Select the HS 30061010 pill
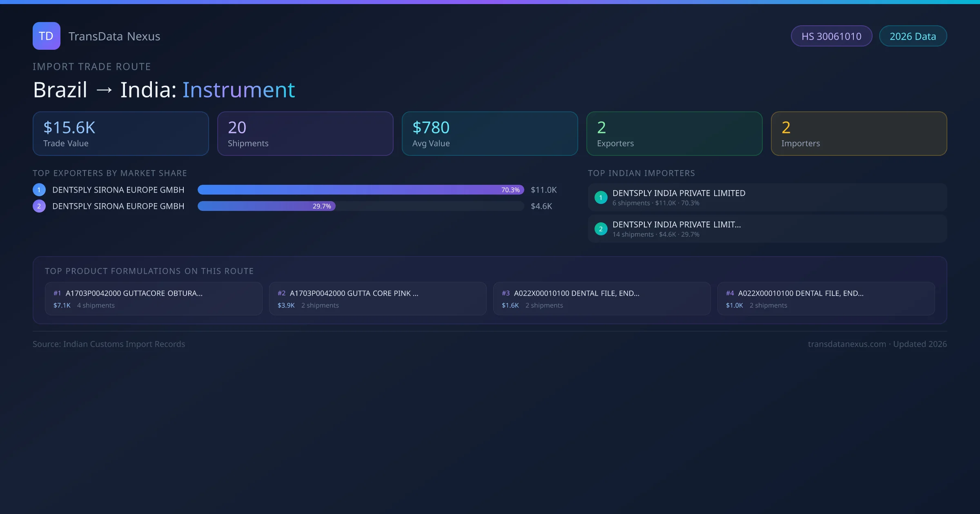980x514 pixels. pos(831,36)
